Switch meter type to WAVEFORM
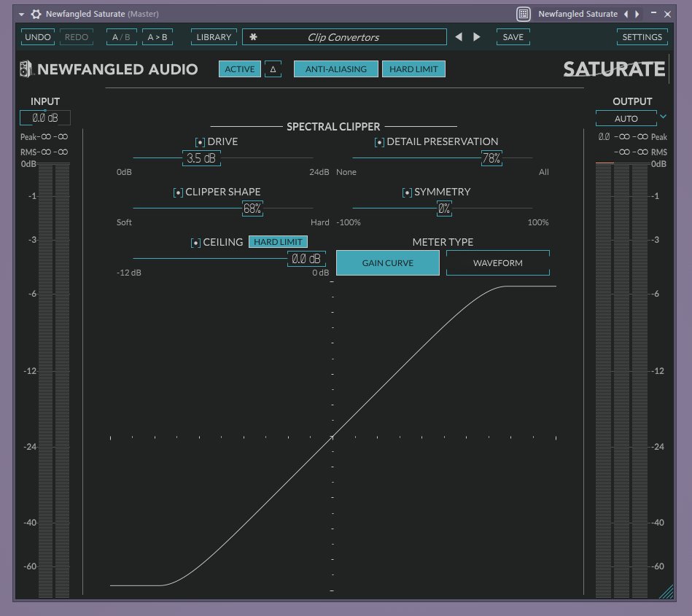The height and width of the screenshot is (616, 692). [498, 263]
